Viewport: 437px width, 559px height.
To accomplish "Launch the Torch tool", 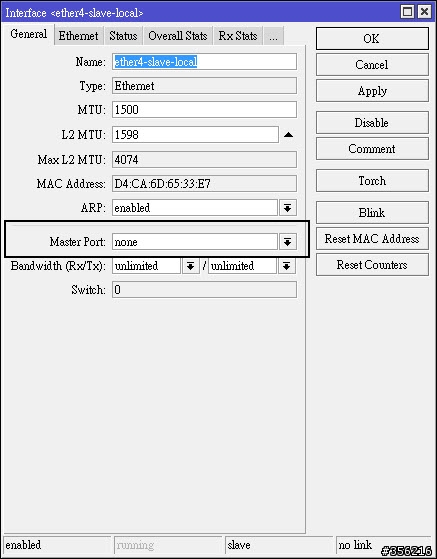I will (372, 180).
